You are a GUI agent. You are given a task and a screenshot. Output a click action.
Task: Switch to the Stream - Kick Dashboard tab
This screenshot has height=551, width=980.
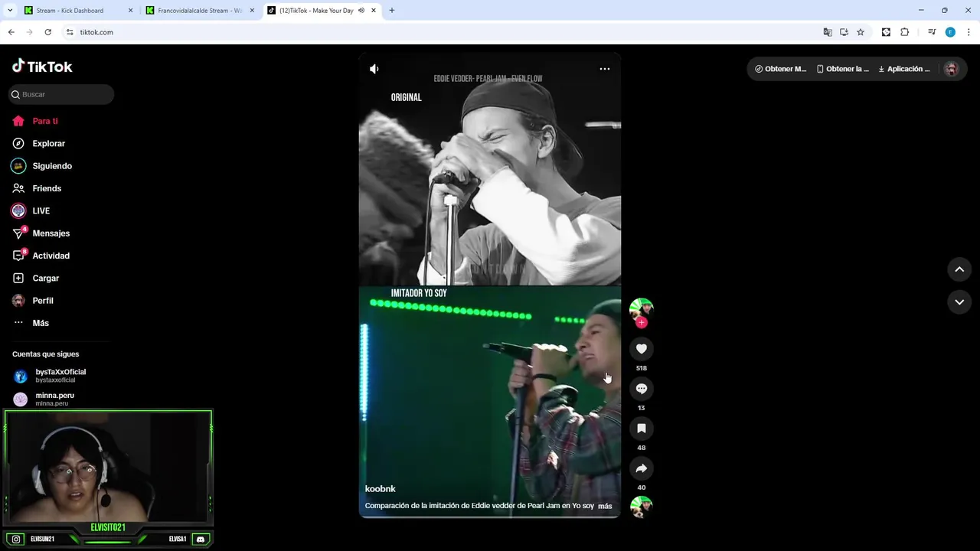click(x=70, y=11)
